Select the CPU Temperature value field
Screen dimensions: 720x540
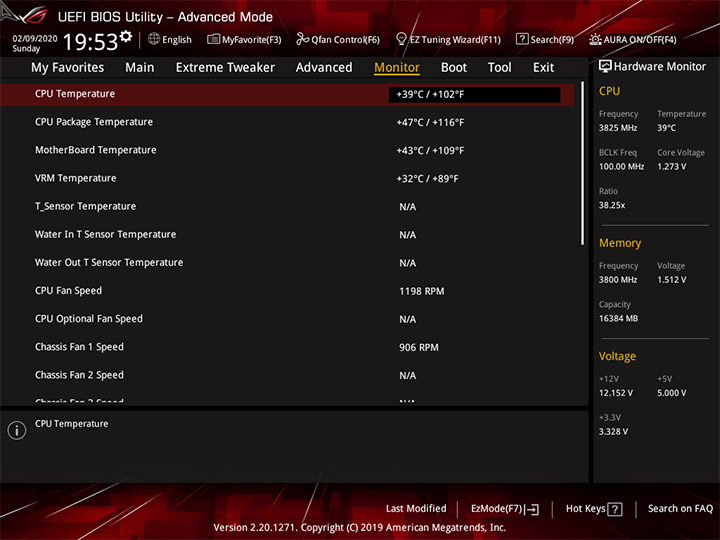pos(474,95)
